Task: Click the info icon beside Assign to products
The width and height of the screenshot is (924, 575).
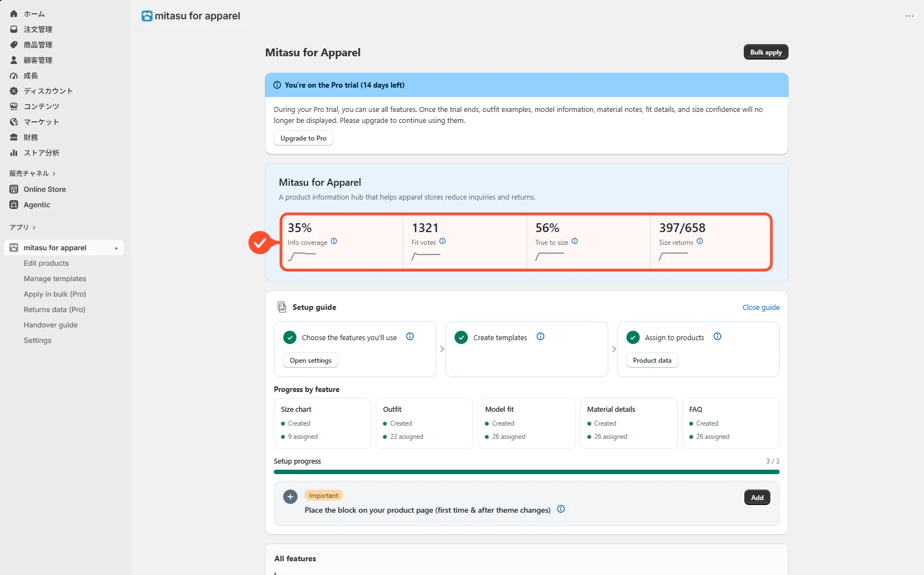Action: 717,337
